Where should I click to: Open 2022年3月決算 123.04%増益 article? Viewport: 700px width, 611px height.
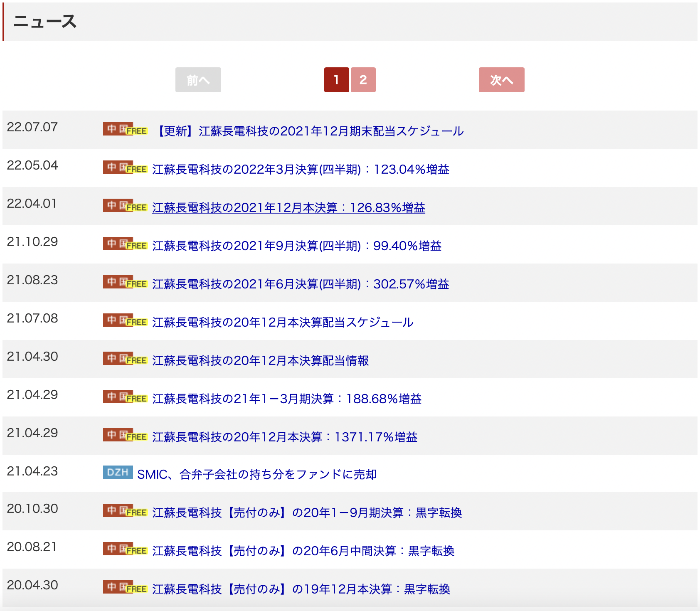pyautogui.click(x=301, y=170)
